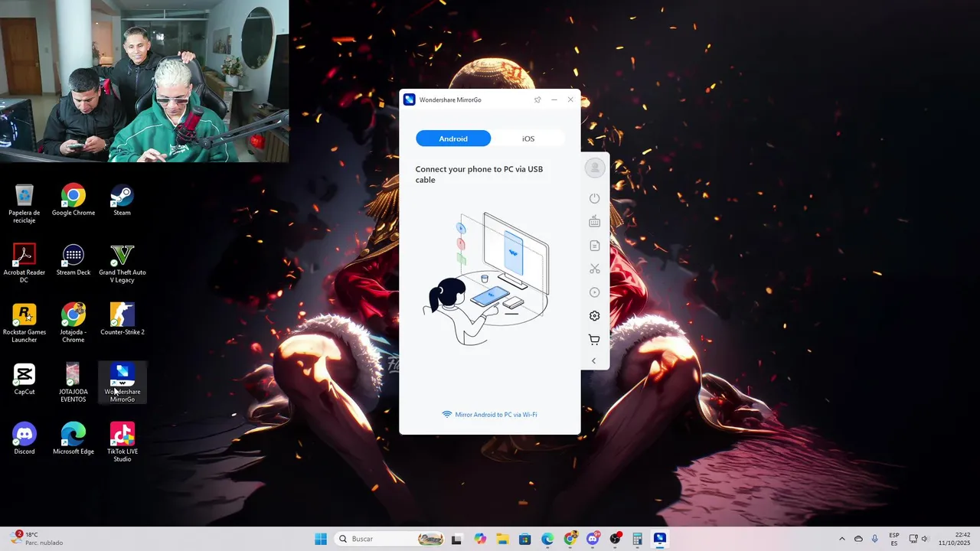Select the Google Chrome desktop shortcut

(x=73, y=200)
